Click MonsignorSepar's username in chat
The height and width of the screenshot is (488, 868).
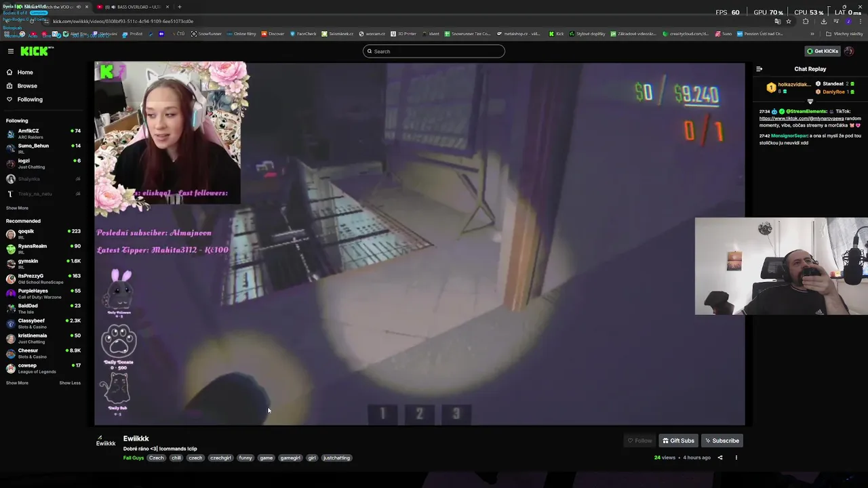789,136
